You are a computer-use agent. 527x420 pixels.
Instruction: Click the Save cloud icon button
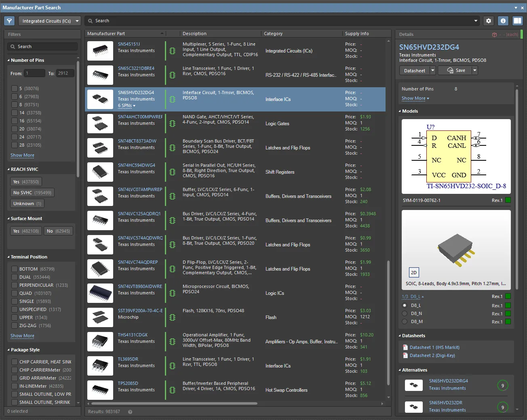(456, 70)
